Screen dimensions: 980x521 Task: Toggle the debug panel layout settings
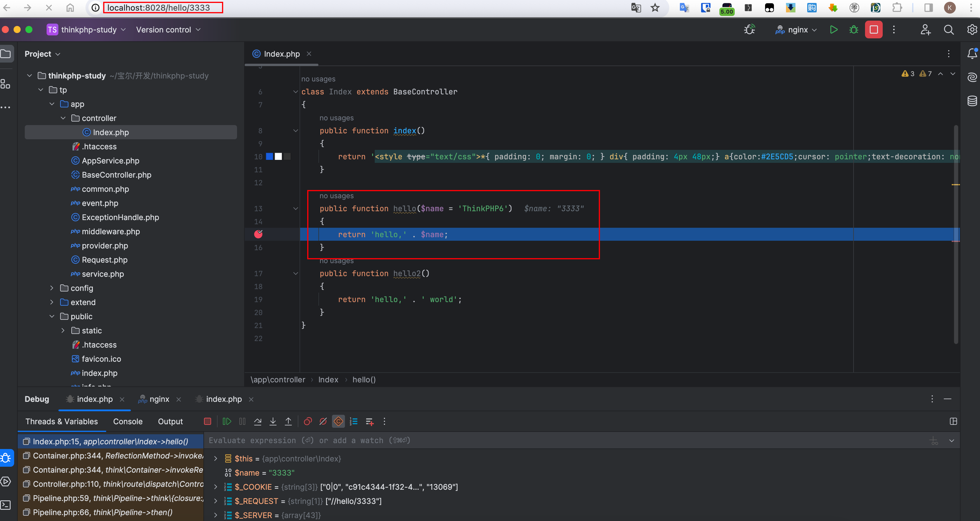click(953, 421)
